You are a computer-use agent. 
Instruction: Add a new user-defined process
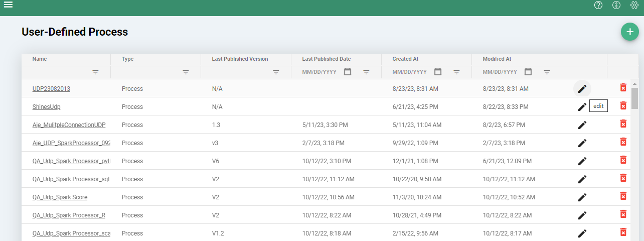click(x=629, y=32)
